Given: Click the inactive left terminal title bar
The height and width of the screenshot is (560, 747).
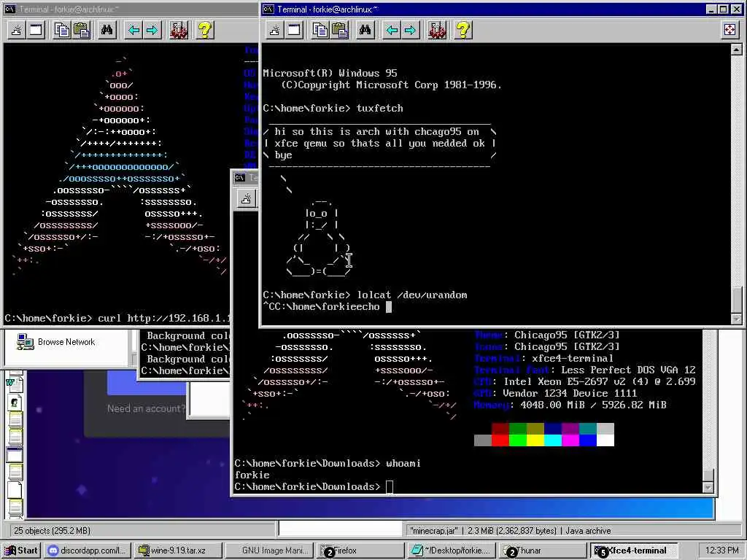Looking at the screenshot, I should tap(130, 9).
